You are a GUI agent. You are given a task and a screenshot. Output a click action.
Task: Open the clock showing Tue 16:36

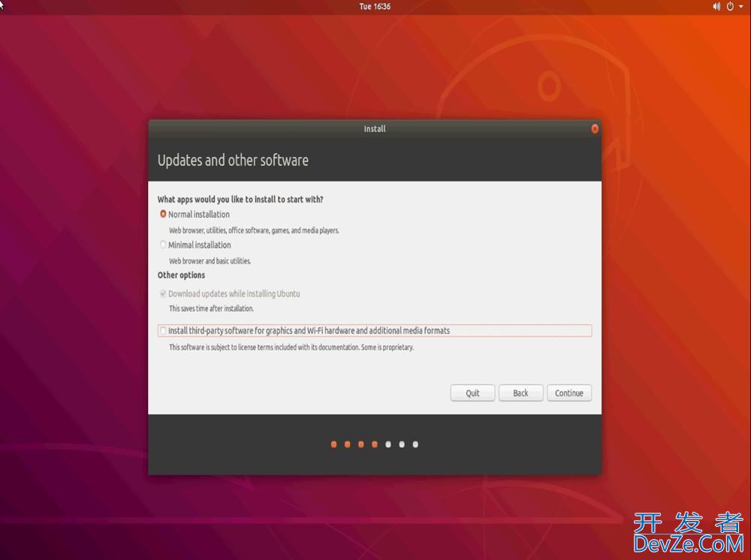tap(375, 7)
